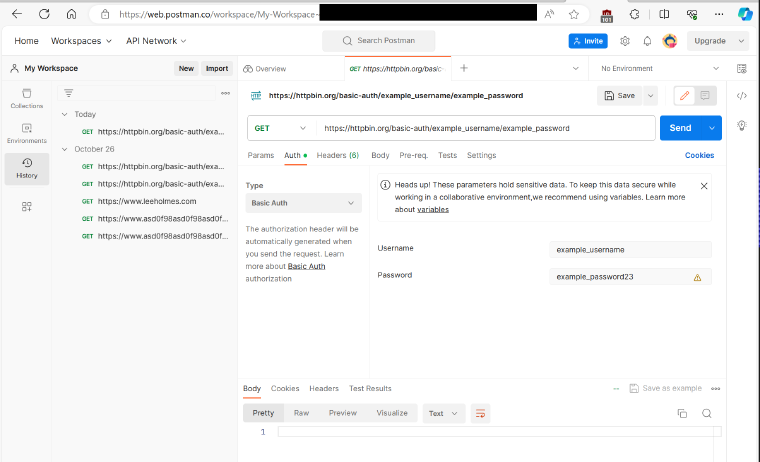
Task: Show the Test Results tab
Action: [x=370, y=388]
